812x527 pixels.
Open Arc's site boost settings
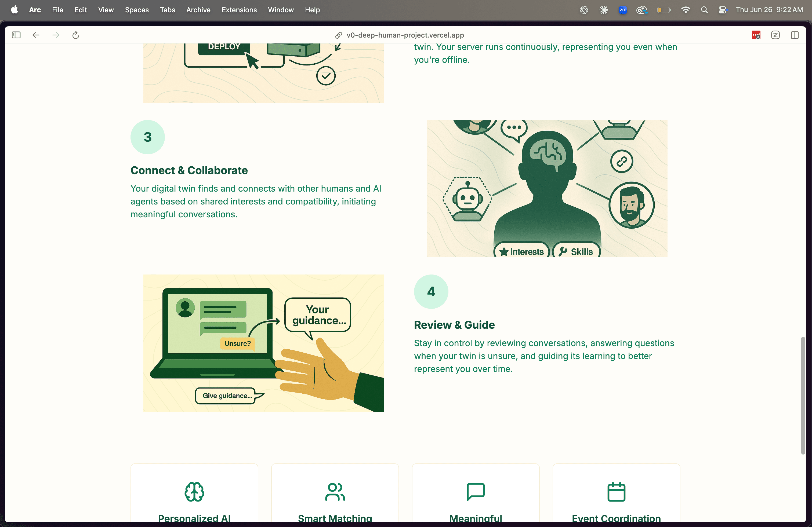[x=775, y=35]
